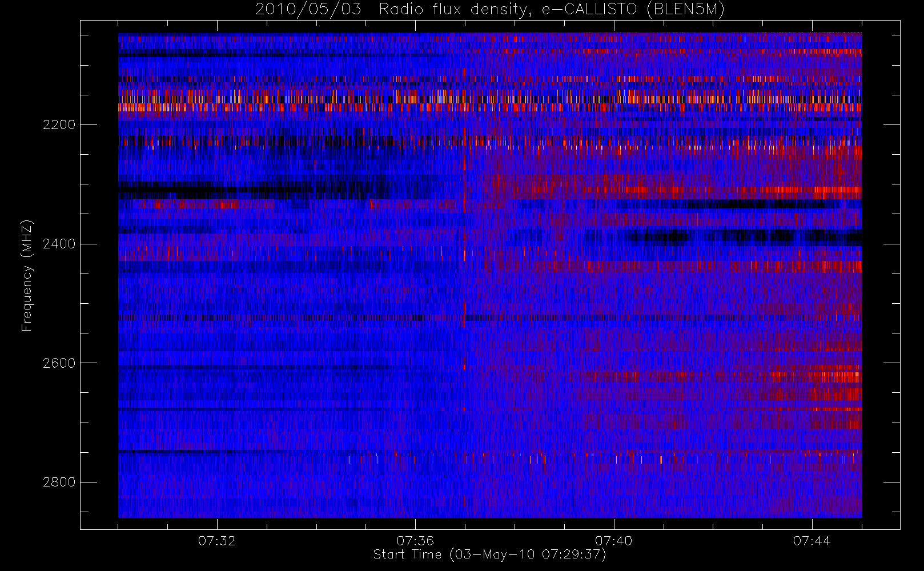Select the 2600 frequency axis label
Image resolution: width=924 pixels, height=571 pixels.
(59, 363)
